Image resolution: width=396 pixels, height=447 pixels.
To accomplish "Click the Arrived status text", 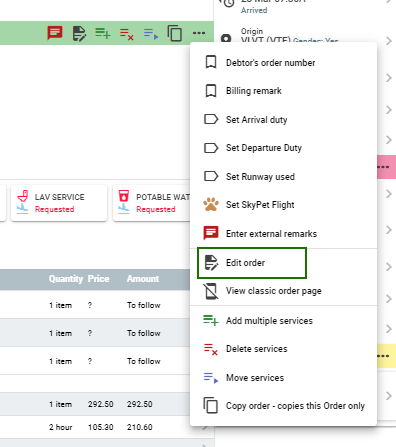I will pos(254,10).
